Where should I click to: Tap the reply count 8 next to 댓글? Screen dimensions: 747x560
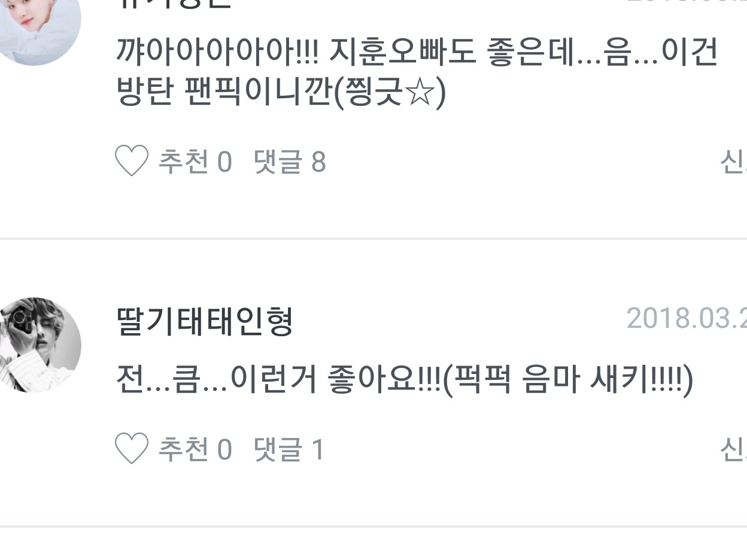pyautogui.click(x=318, y=162)
